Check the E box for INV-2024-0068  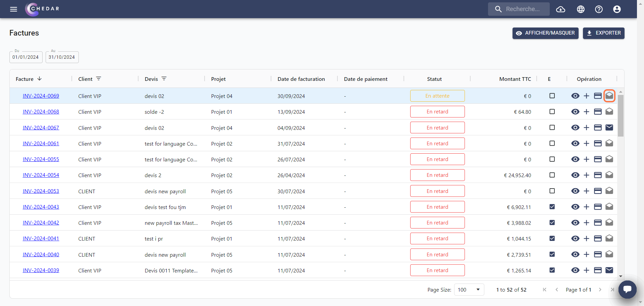pyautogui.click(x=552, y=111)
